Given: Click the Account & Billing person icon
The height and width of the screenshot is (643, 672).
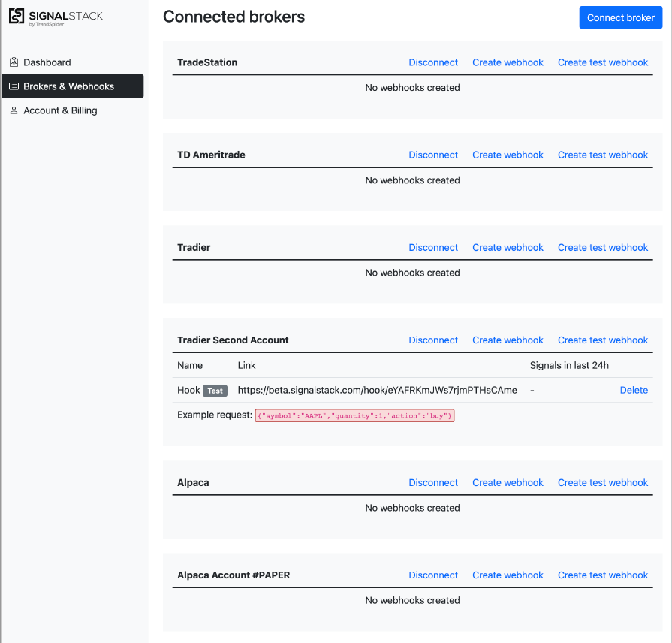Looking at the screenshot, I should tap(14, 110).
